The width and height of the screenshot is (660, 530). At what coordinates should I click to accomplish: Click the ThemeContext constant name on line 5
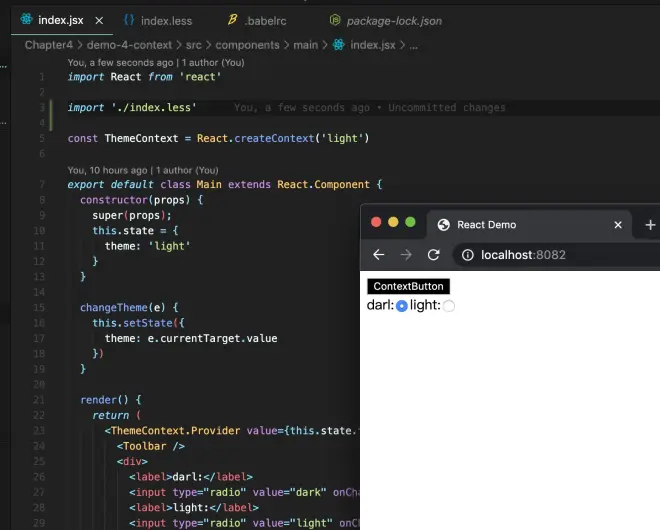click(141, 138)
